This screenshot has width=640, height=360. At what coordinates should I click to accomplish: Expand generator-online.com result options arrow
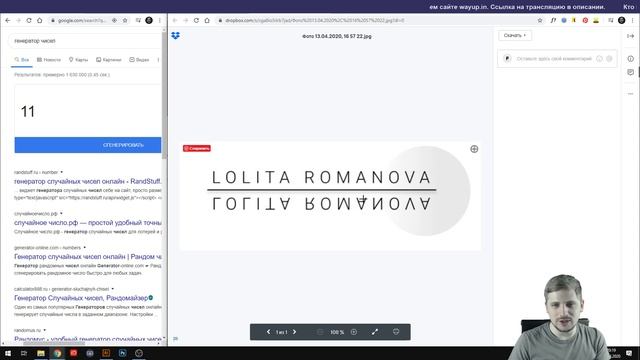pyautogui.click(x=84, y=247)
